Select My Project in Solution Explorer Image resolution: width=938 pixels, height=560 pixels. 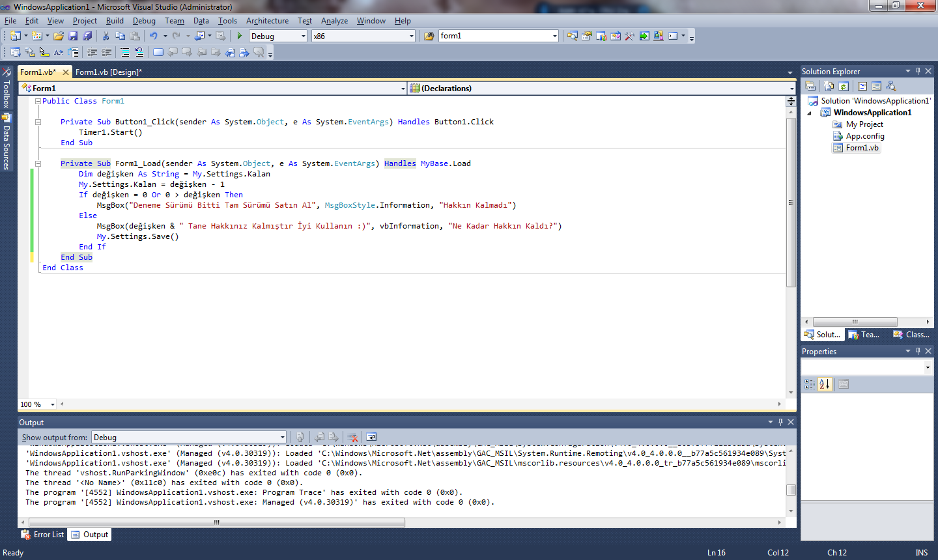tap(864, 124)
